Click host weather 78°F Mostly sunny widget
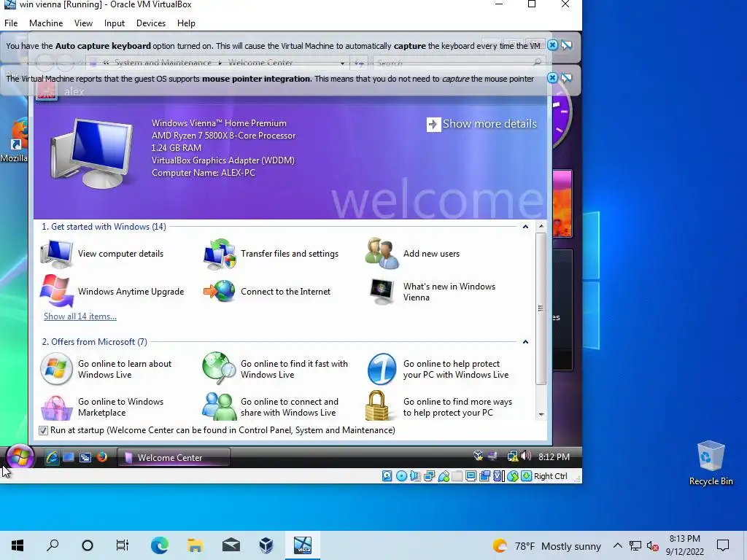This screenshot has height=560, width=747. [x=547, y=546]
